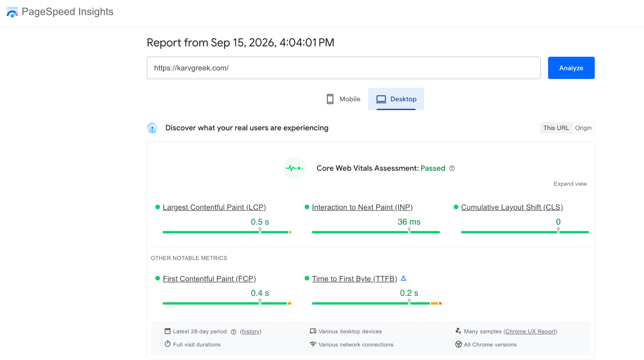Click the INP value 36 ms
The image size is (644, 360).
[409, 222]
